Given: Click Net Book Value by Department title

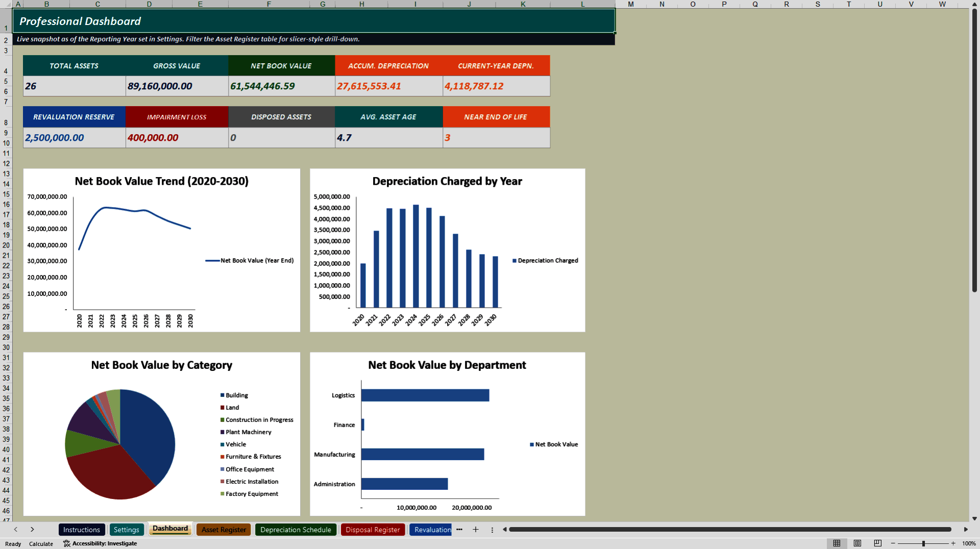Looking at the screenshot, I should pyautogui.click(x=447, y=365).
